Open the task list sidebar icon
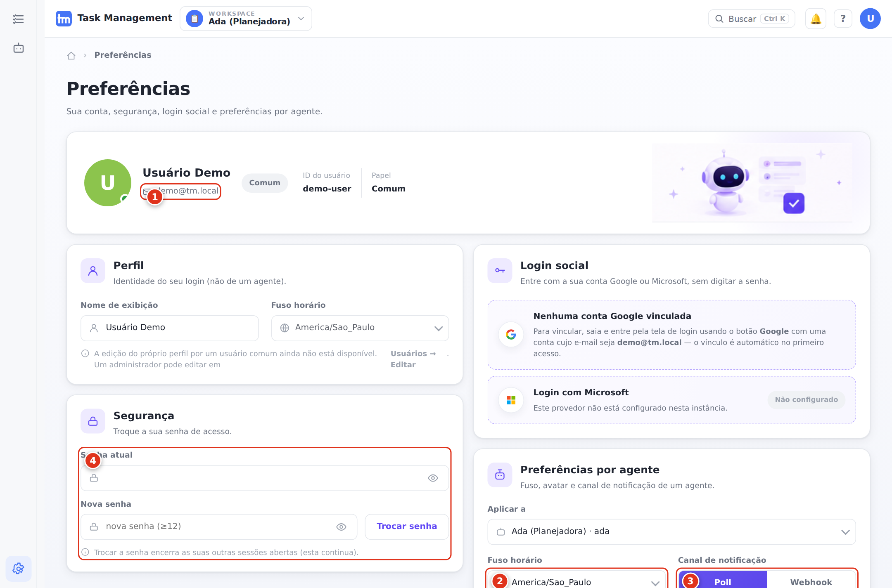The image size is (892, 588). [x=18, y=19]
